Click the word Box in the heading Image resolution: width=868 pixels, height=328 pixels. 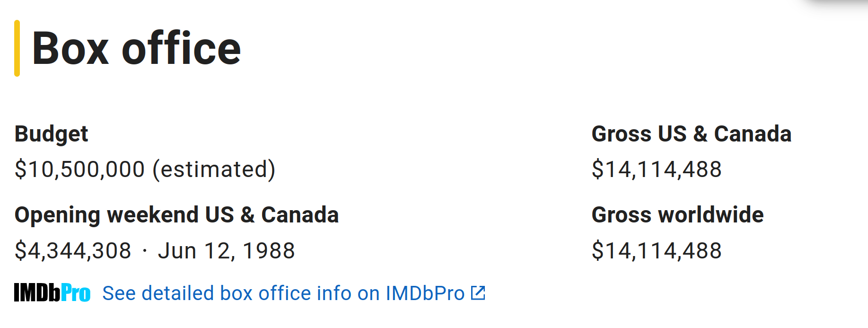tap(70, 48)
